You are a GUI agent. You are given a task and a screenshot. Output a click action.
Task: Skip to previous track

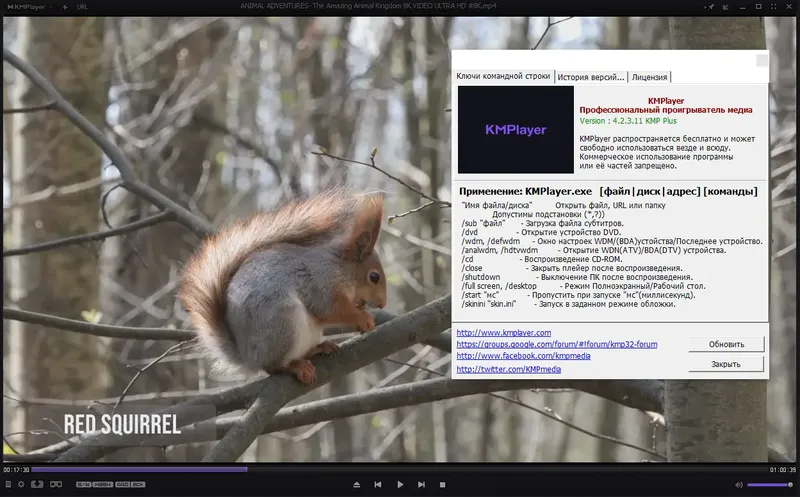(x=378, y=484)
